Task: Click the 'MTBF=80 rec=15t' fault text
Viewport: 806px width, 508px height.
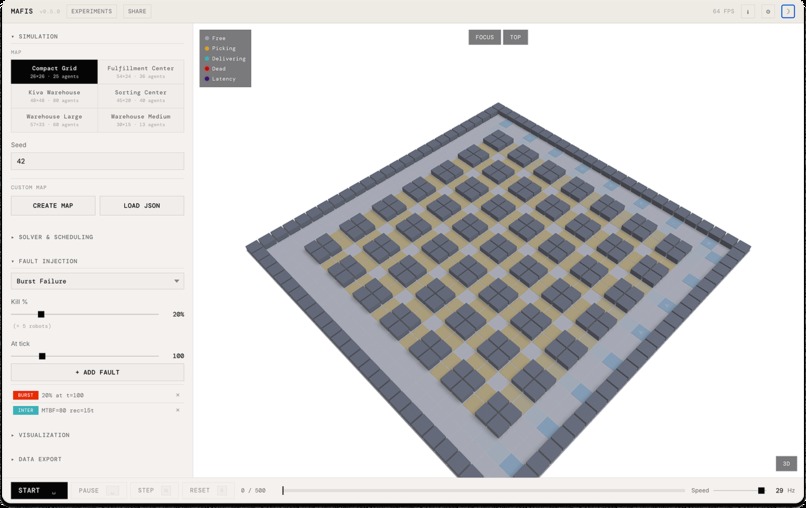Action: coord(68,410)
